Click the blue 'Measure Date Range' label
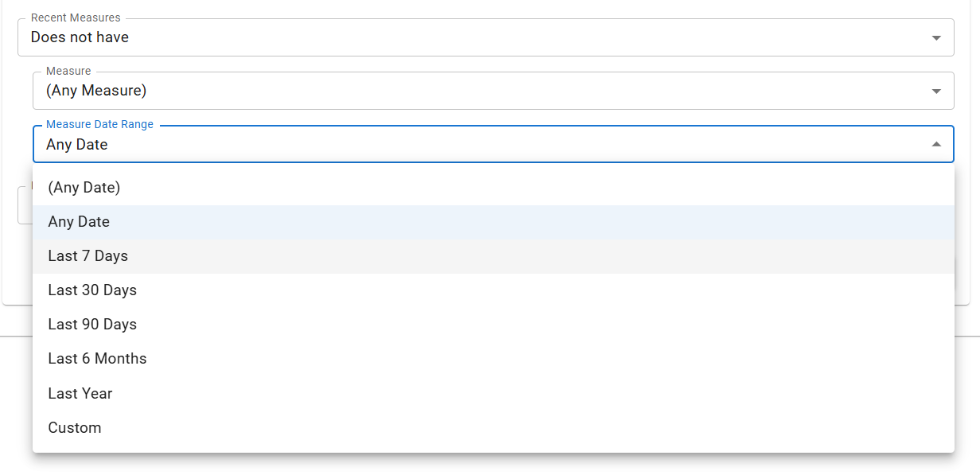The width and height of the screenshot is (980, 475). click(x=99, y=124)
